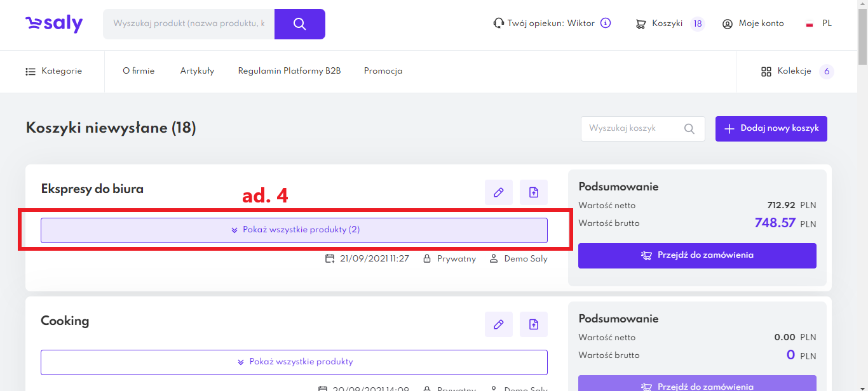The image size is (868, 391).
Task: Click the Saly logo
Action: 54,24
